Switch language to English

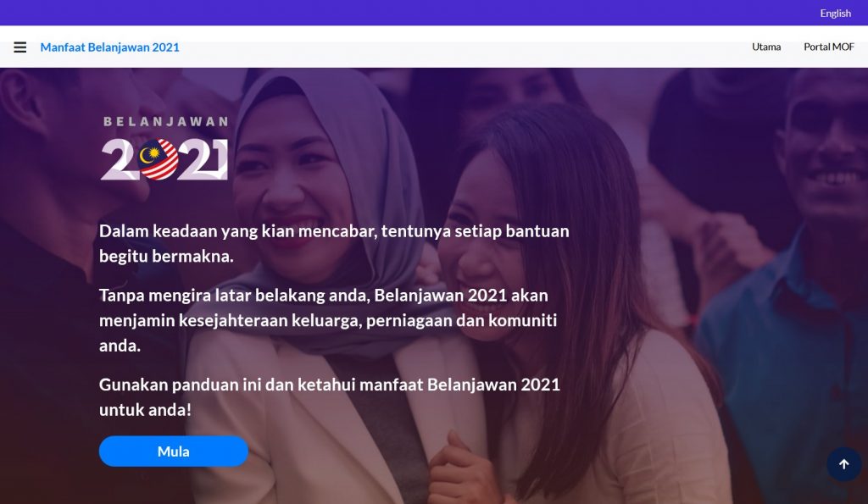(x=835, y=14)
